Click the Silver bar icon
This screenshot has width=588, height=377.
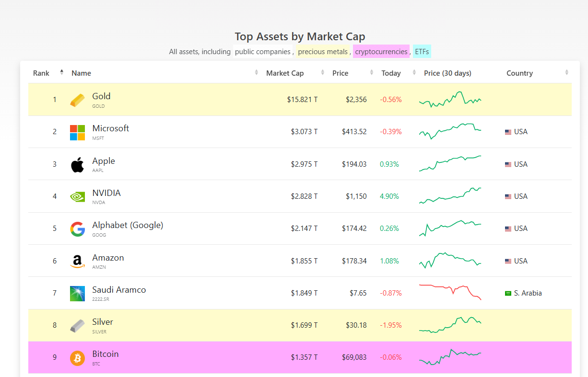(77, 326)
